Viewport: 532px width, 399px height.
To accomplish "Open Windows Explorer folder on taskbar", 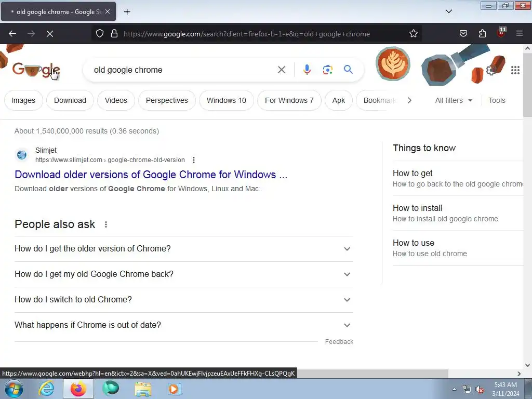I will pos(143,389).
